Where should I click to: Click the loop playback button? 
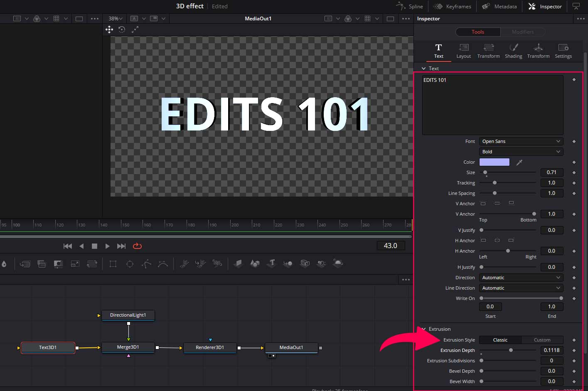point(137,246)
